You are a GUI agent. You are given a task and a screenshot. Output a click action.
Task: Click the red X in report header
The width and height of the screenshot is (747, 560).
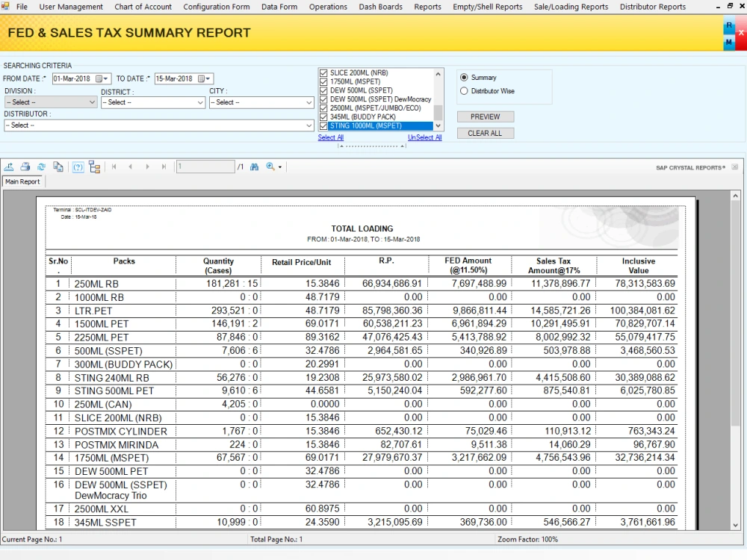pos(741,33)
